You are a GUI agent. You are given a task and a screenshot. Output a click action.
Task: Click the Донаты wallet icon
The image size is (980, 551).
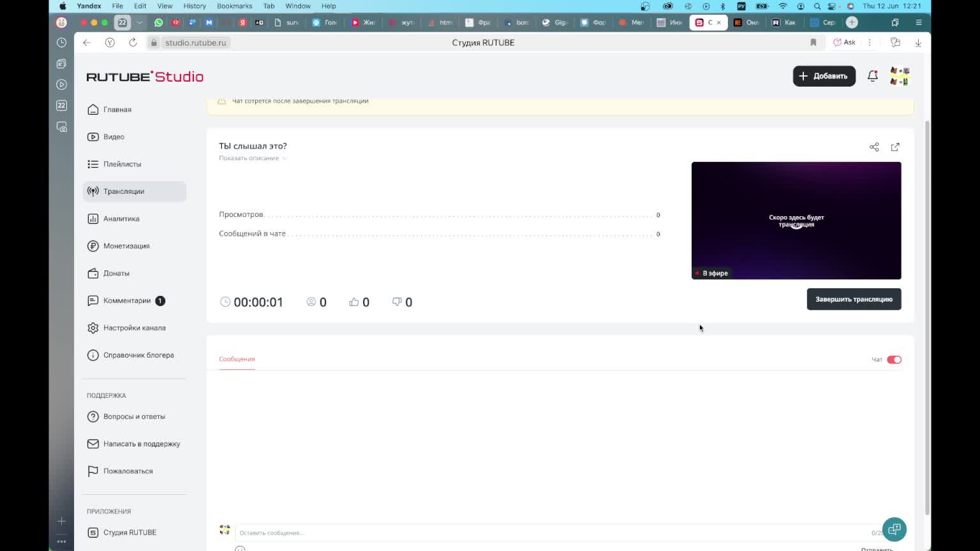click(93, 273)
